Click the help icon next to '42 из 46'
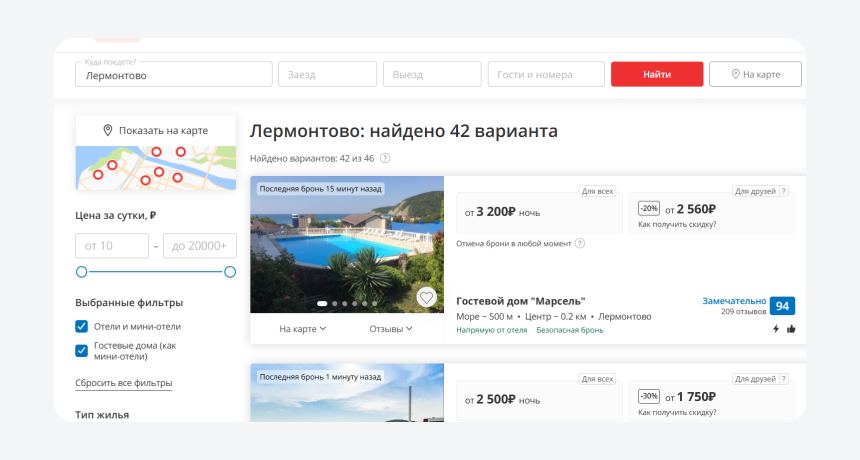 [386, 158]
